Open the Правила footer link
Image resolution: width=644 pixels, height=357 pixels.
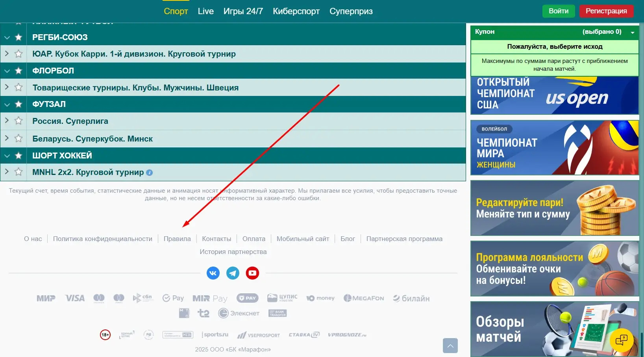177,239
